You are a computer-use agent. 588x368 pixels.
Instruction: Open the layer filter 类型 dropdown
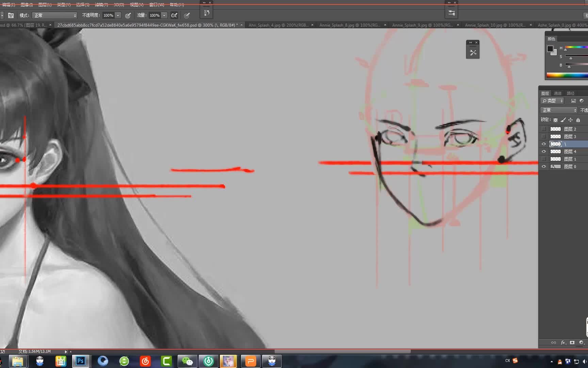tap(552, 101)
